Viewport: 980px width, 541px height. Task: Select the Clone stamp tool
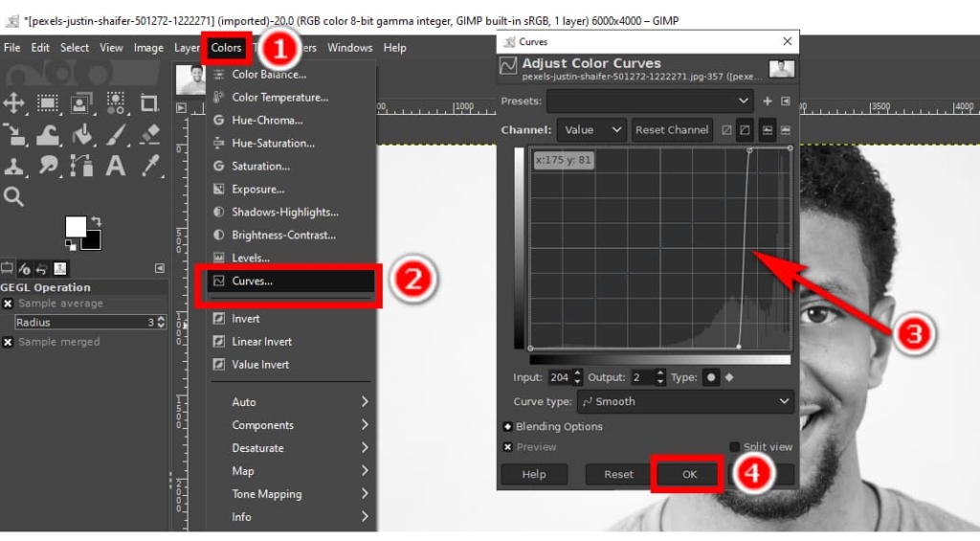[x=13, y=166]
